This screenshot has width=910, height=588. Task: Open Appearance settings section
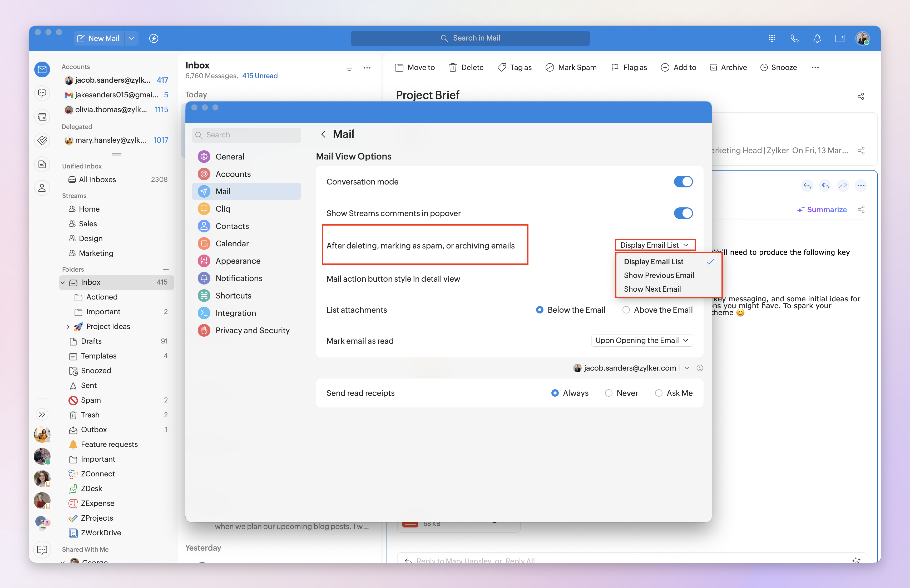(238, 261)
